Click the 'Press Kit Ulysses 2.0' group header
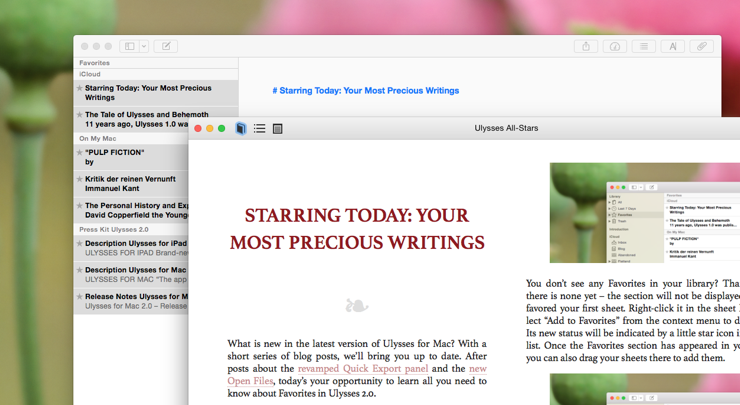Image resolution: width=740 pixels, height=405 pixels. point(114,229)
